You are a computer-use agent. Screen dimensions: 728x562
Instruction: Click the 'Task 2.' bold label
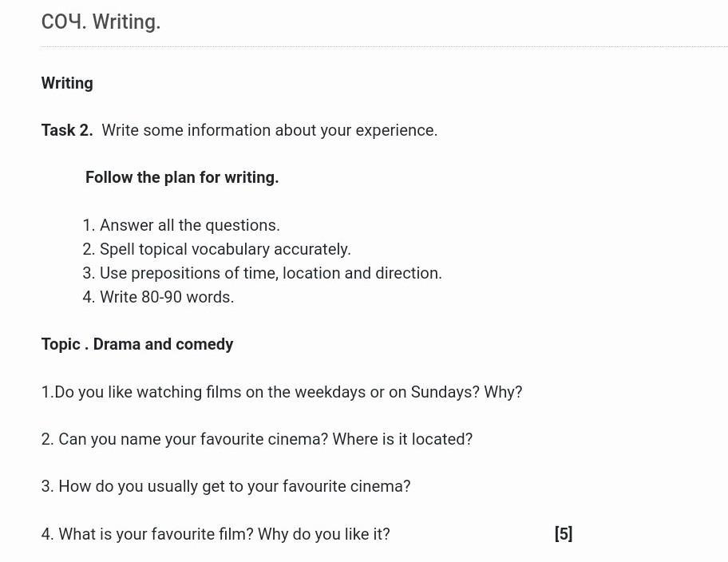pos(67,130)
